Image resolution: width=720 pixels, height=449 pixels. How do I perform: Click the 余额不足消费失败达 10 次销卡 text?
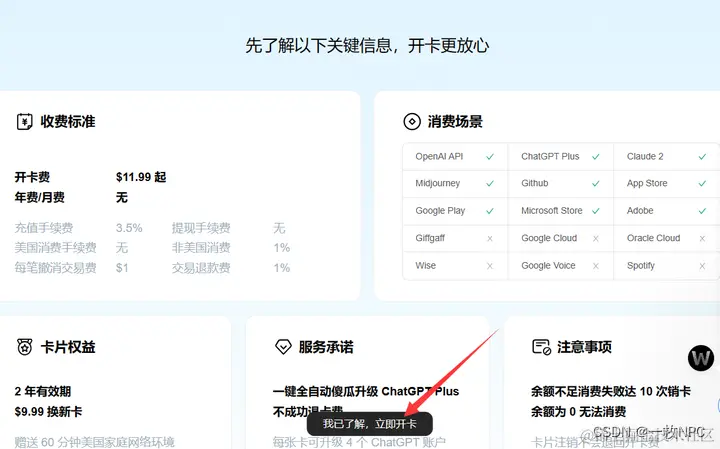611,392
